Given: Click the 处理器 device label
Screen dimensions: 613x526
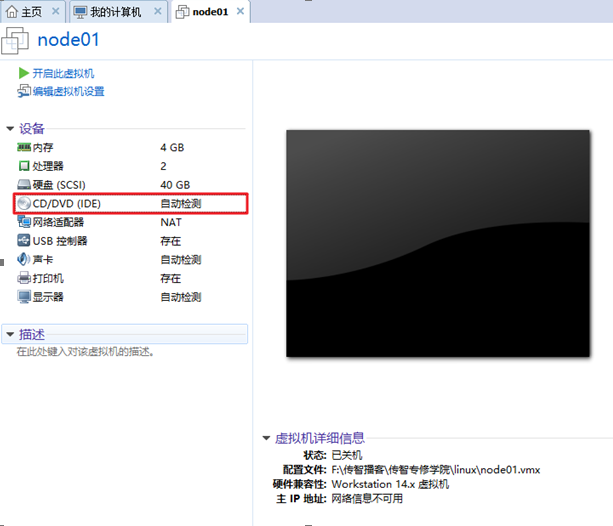Looking at the screenshot, I should coord(48,166).
